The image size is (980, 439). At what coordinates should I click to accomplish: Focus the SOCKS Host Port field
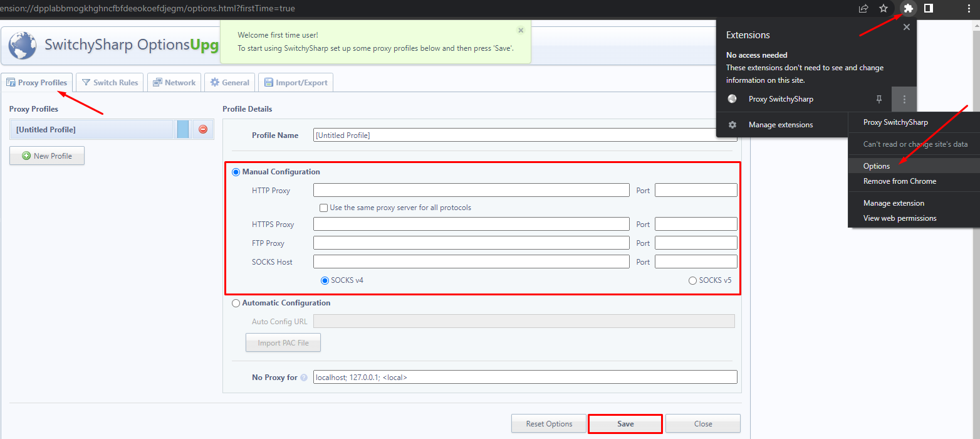pyautogui.click(x=696, y=262)
